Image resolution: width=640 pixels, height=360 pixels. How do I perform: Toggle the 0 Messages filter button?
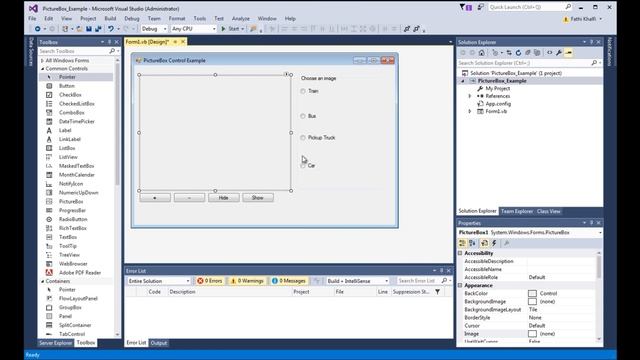click(x=289, y=281)
